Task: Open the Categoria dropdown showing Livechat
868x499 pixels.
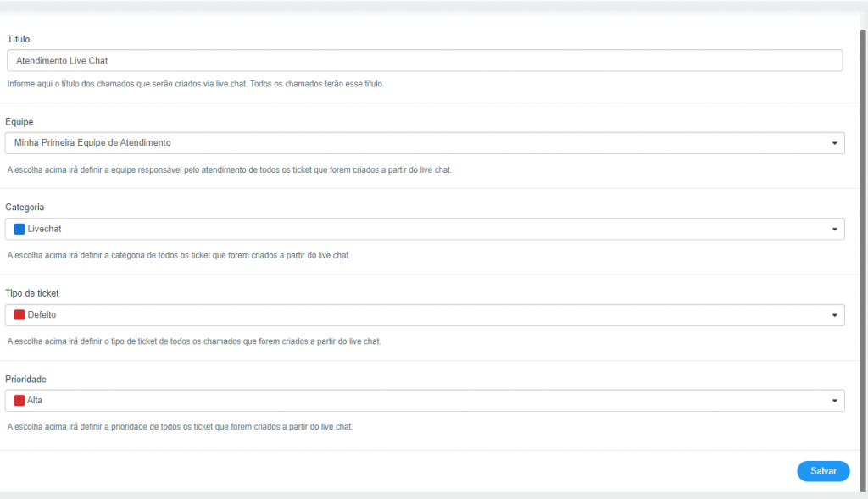Action: [x=425, y=229]
